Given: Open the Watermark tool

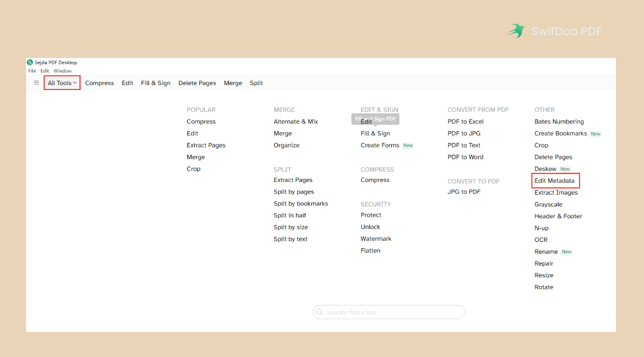Looking at the screenshot, I should pos(376,238).
